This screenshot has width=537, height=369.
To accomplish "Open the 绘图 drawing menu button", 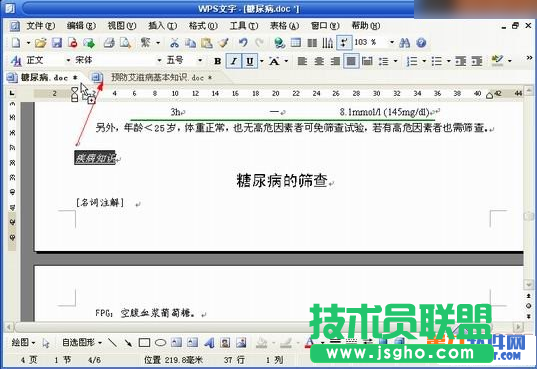I will point(23,342).
